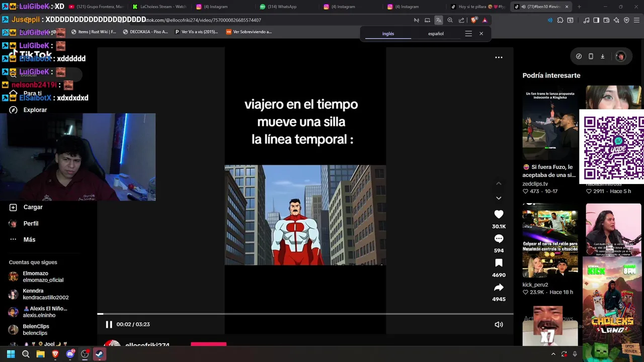Toggle the browser sidebar panel
The width and height of the screenshot is (644, 362).
596,20
